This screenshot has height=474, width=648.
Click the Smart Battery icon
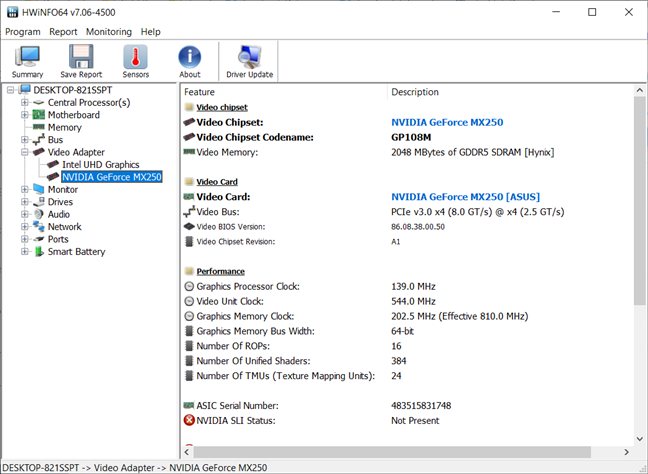coord(38,251)
